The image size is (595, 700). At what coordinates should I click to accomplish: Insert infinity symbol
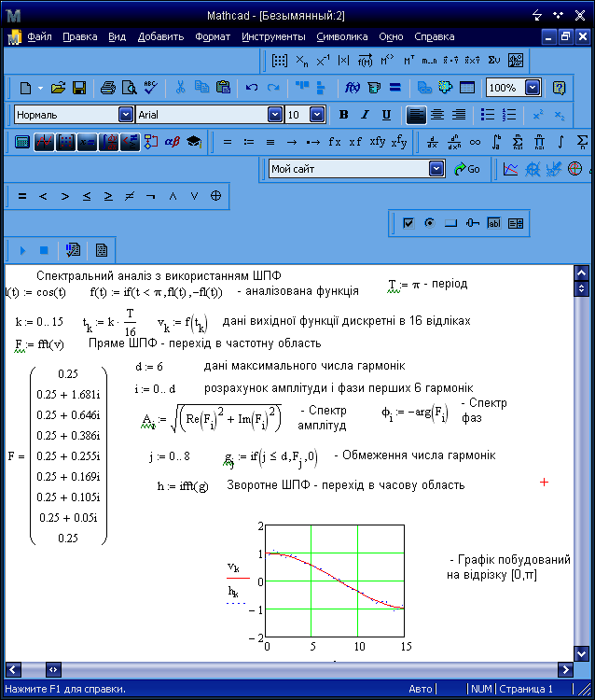pos(475,142)
